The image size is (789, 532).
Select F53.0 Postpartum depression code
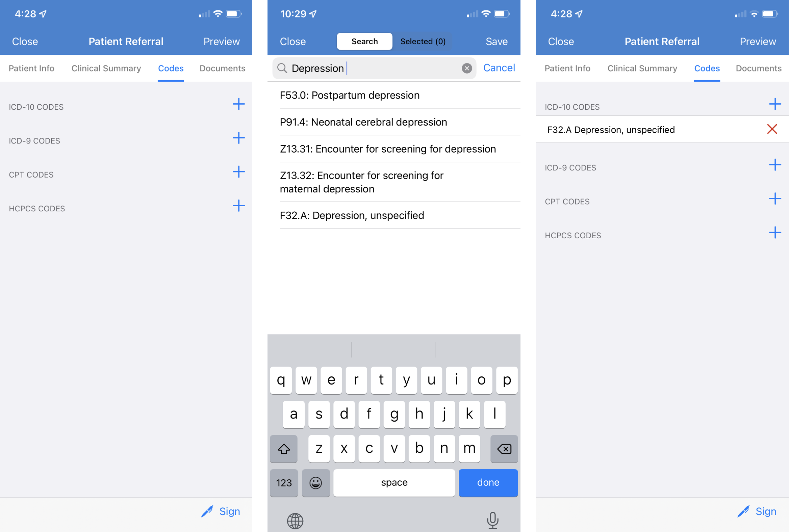coord(394,95)
